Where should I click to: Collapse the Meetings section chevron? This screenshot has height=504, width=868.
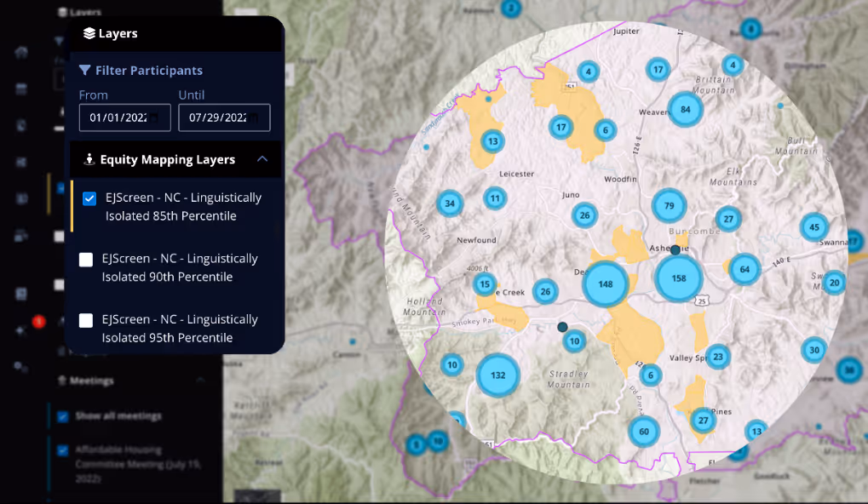(200, 381)
